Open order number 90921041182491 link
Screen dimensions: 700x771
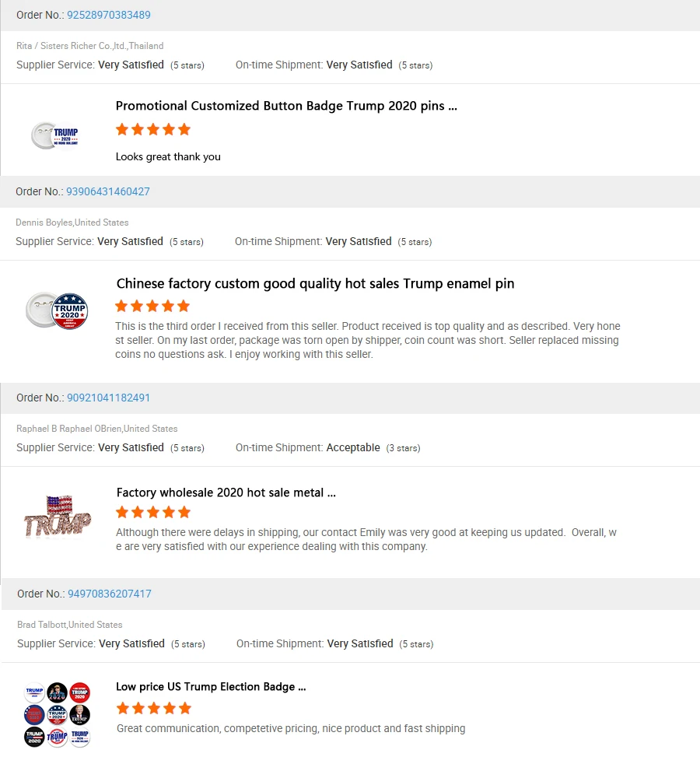click(x=108, y=398)
